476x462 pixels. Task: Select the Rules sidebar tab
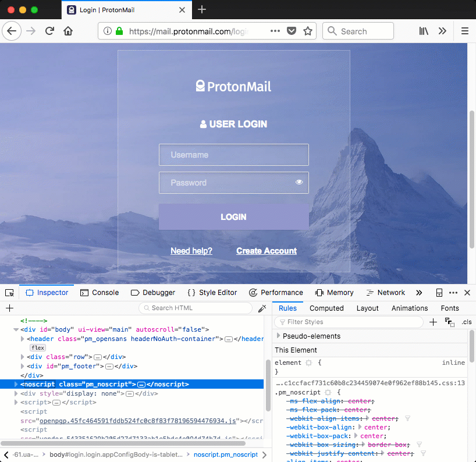coord(288,308)
